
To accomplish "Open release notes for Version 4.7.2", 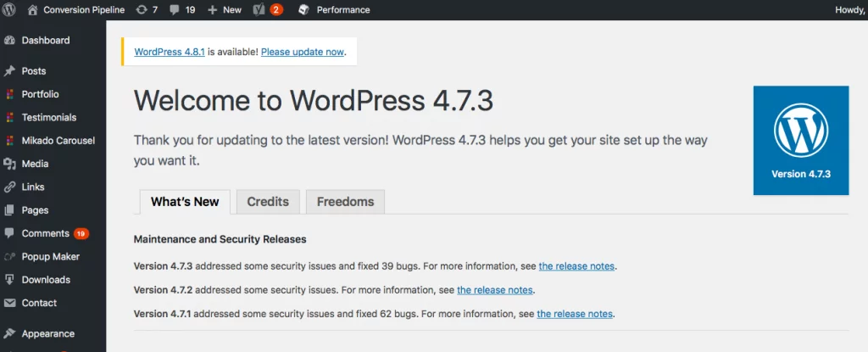I will (x=494, y=290).
